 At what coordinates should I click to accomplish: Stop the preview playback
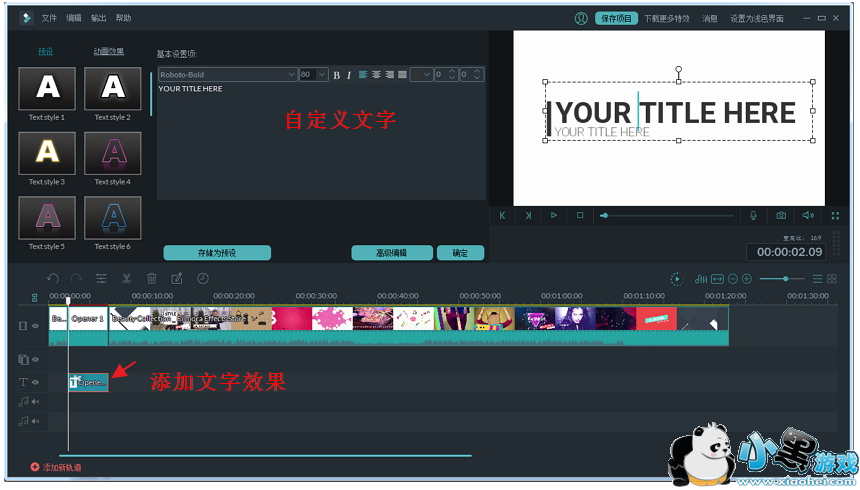[x=580, y=216]
